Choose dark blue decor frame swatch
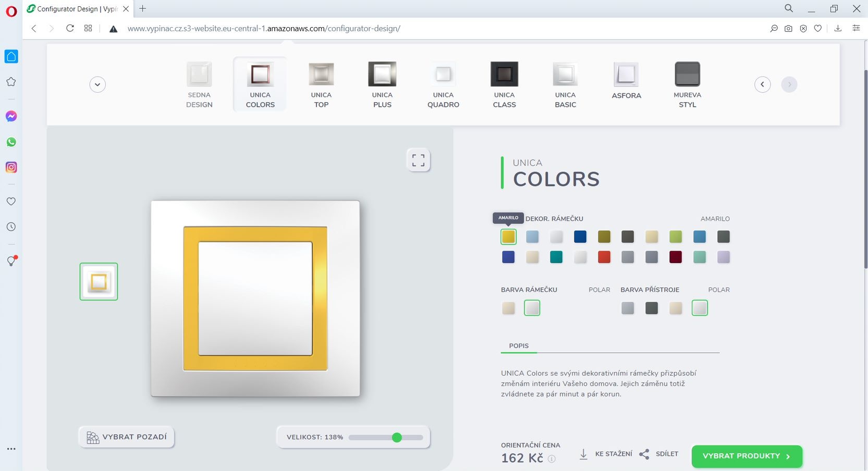This screenshot has height=471, width=868. 580,237
